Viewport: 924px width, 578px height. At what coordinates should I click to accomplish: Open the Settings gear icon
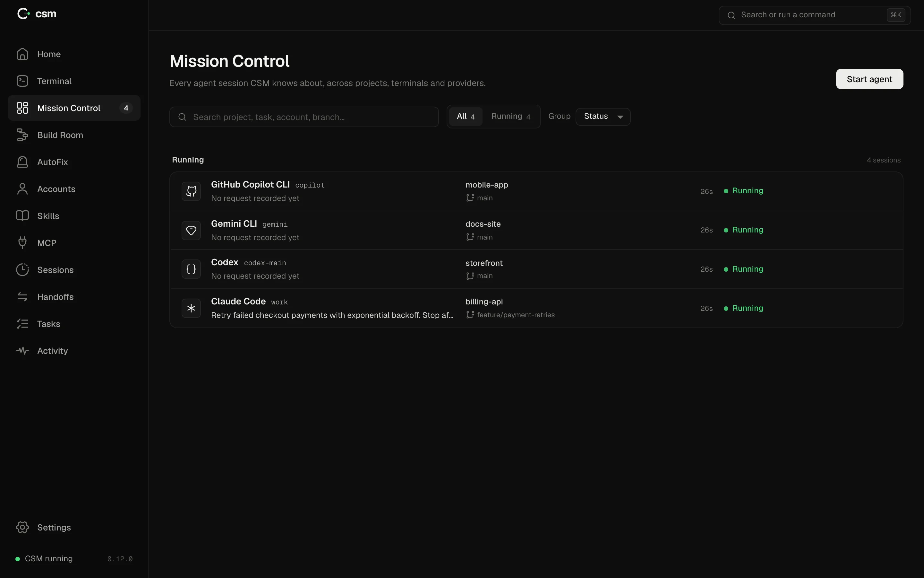pos(22,527)
